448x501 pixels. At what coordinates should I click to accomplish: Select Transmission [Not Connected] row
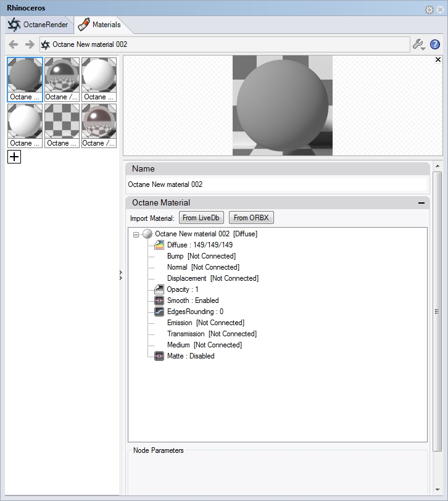click(212, 334)
